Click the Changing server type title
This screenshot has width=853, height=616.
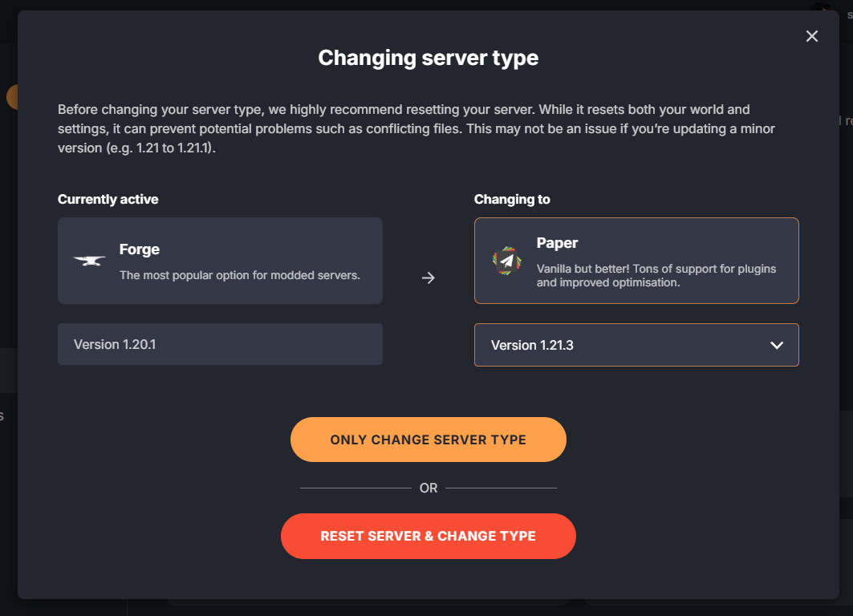pyautogui.click(x=429, y=57)
